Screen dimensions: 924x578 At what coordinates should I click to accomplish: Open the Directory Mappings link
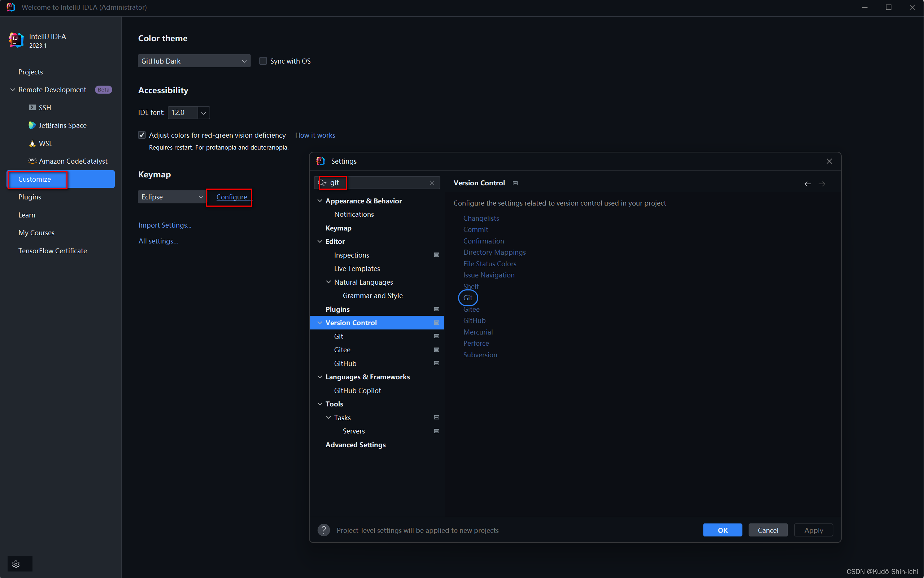tap(494, 252)
